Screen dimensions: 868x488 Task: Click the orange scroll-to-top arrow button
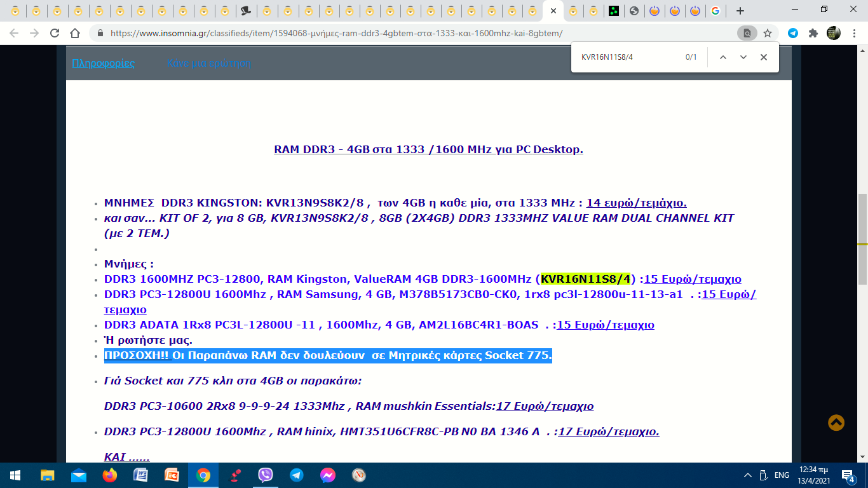pyautogui.click(x=836, y=423)
